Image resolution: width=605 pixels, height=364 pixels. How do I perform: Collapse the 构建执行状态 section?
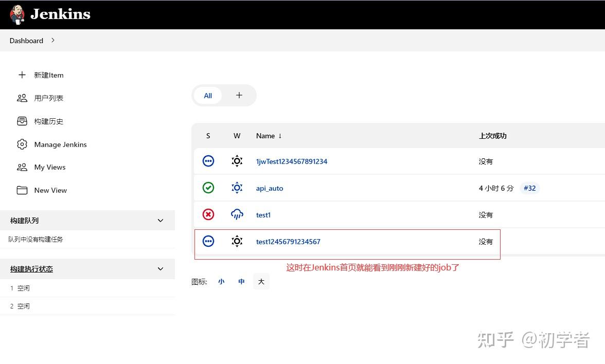(x=160, y=268)
